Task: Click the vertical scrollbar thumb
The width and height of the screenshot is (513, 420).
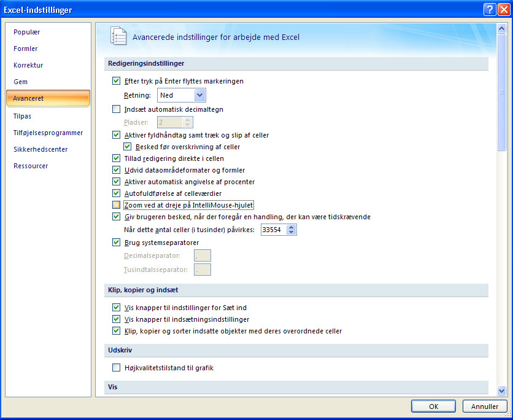Action: pyautogui.click(x=501, y=92)
